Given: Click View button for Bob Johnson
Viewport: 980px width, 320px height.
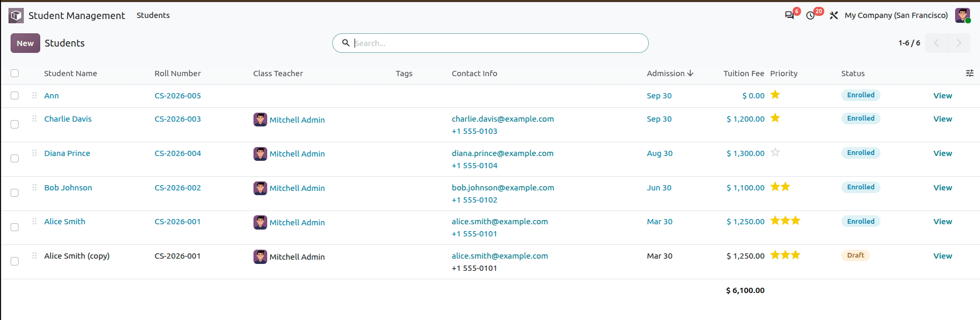Looking at the screenshot, I should [942, 188].
